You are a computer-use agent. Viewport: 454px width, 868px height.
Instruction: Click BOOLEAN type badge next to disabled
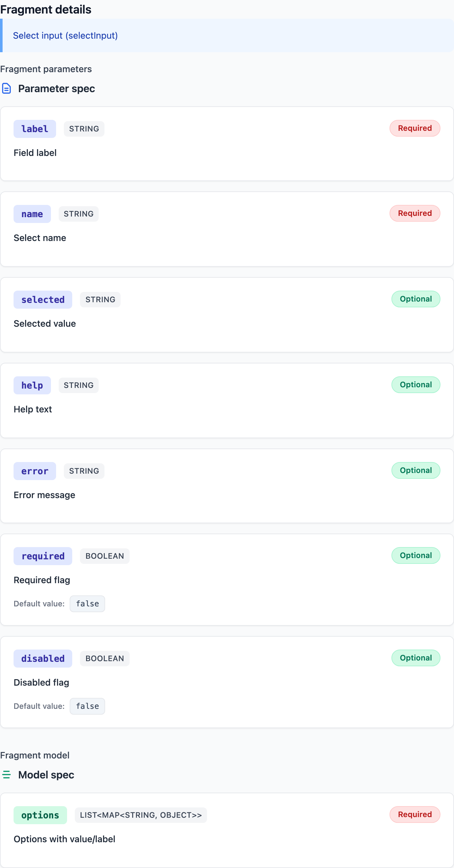[x=104, y=659]
